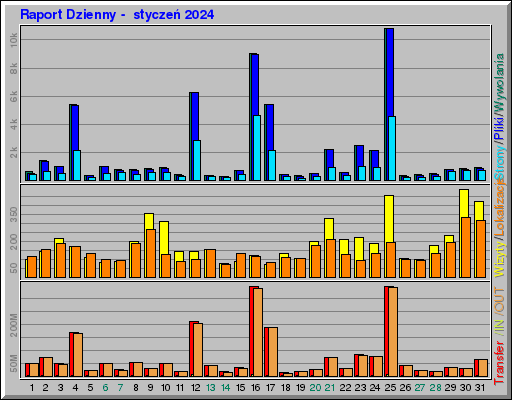Click day label 9 on the x-axis
Screen dimensions: 512x400
[151, 388]
